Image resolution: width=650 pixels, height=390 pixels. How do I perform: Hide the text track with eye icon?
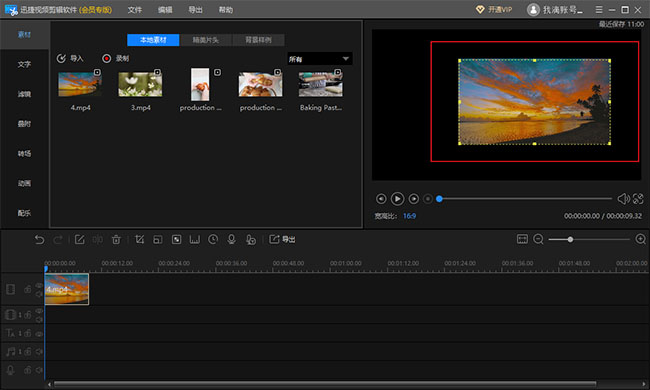click(39, 333)
